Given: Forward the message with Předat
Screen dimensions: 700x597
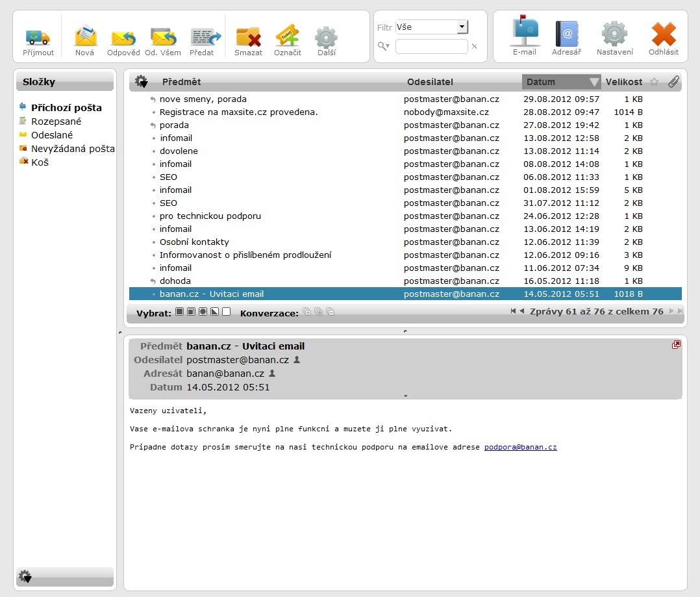Looking at the screenshot, I should (x=202, y=38).
